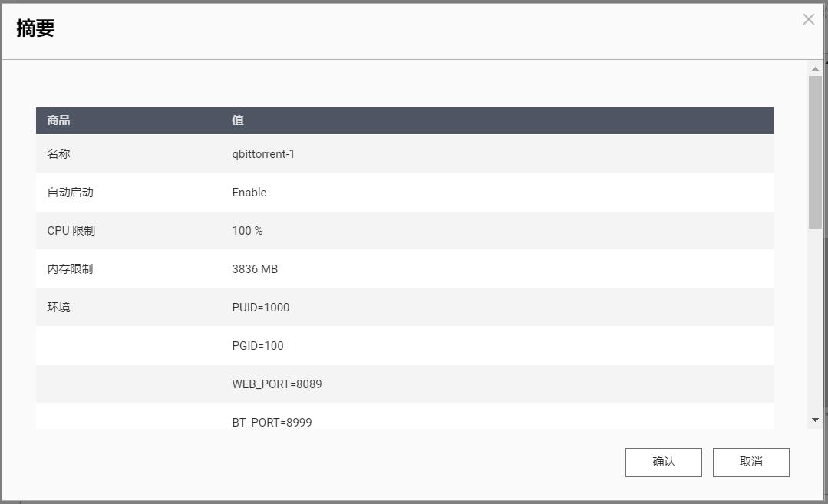Click the 值 column header
828x504 pixels.
tap(238, 120)
